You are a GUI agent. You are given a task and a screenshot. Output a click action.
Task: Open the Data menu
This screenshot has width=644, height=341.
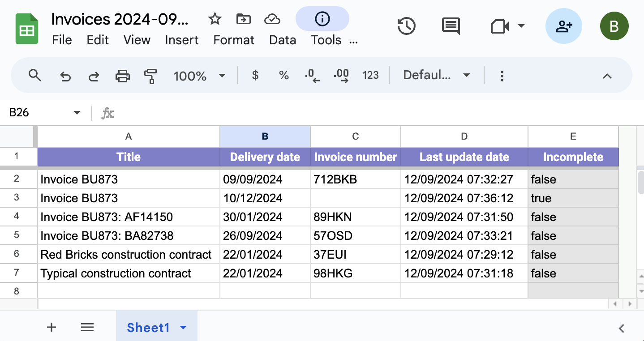point(283,40)
